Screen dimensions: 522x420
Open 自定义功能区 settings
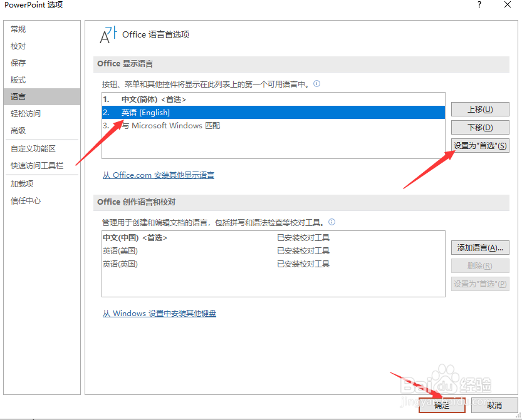42,148
